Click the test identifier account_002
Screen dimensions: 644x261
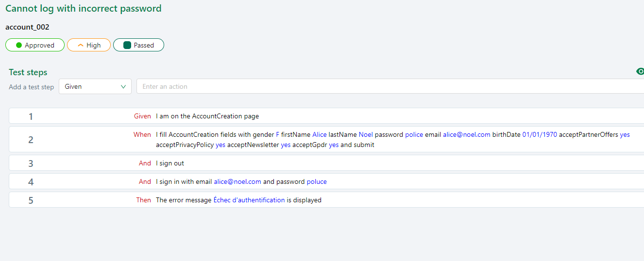coord(27,27)
